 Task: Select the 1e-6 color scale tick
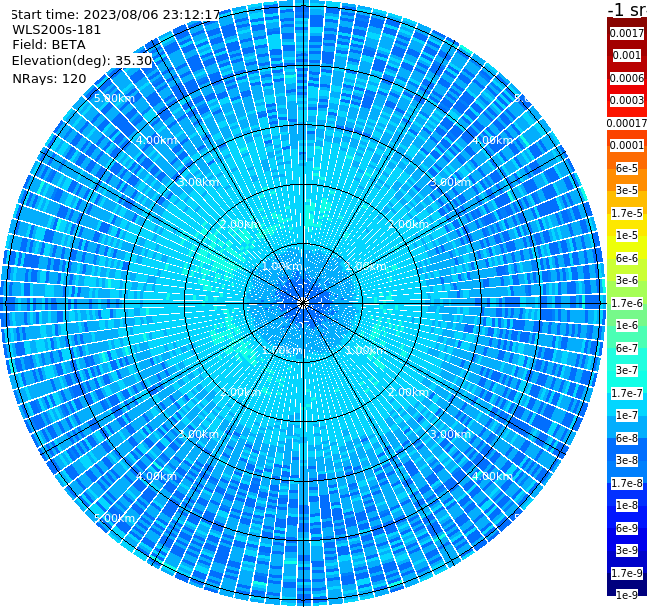(x=627, y=325)
